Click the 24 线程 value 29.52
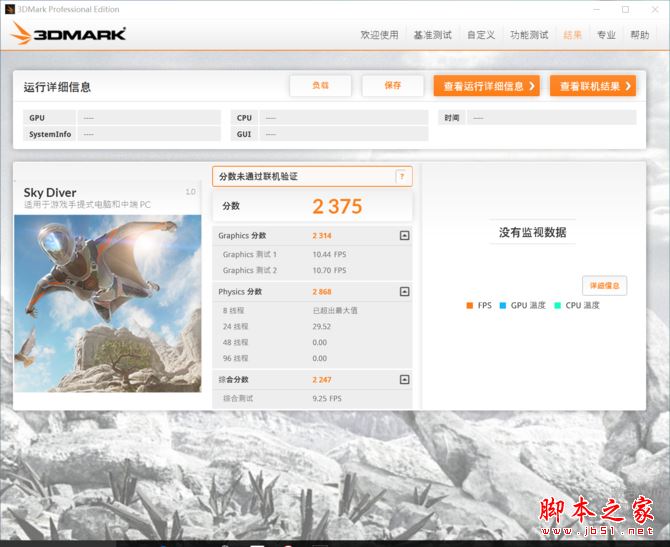This screenshot has height=547, width=670. click(x=322, y=326)
